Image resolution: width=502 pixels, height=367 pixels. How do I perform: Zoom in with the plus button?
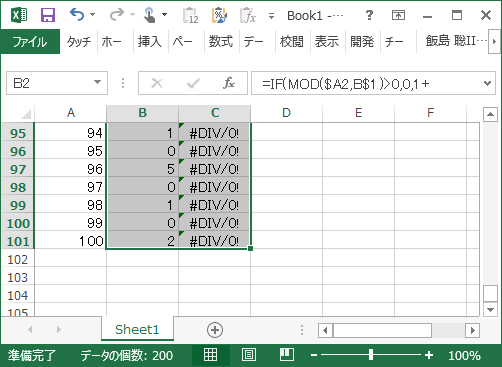[429, 355]
